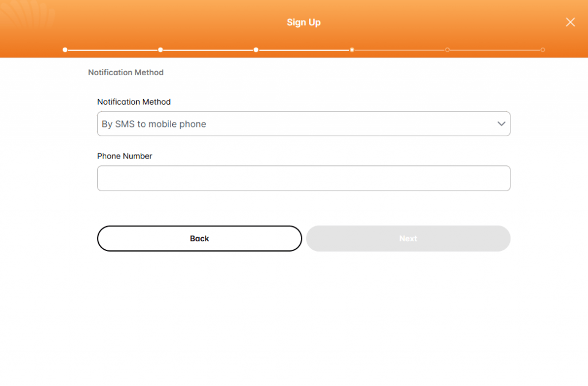Expand the Notification Method chevron arrow
The width and height of the screenshot is (588, 386).
(501, 124)
